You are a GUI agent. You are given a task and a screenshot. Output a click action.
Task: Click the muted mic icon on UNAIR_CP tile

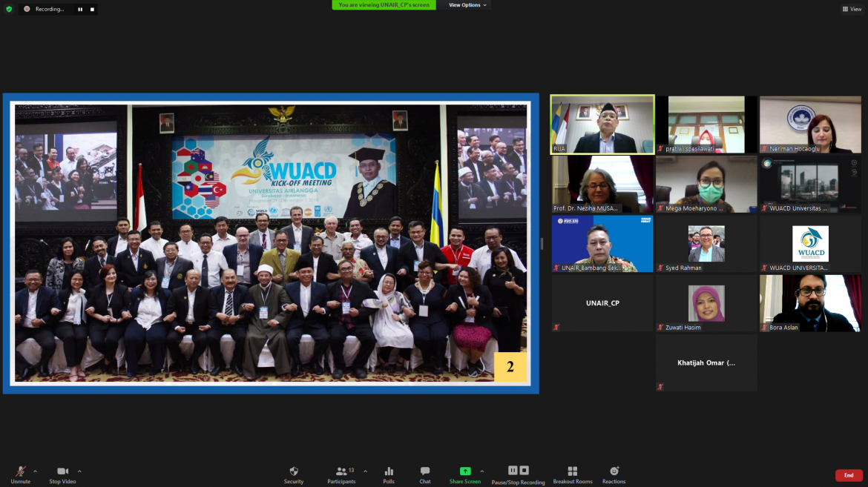(556, 328)
